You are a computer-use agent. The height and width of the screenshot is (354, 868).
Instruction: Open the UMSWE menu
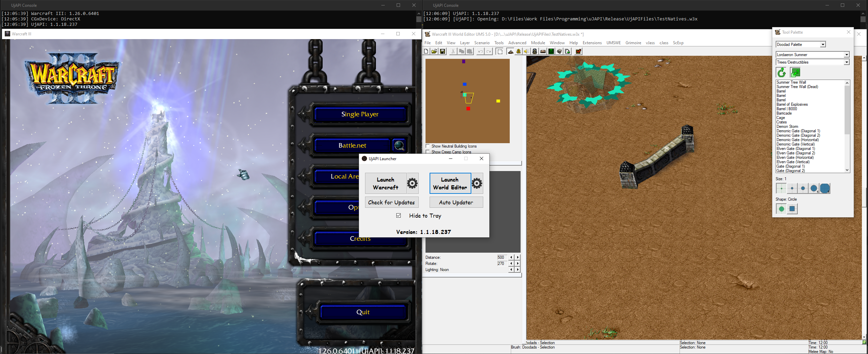coord(614,43)
